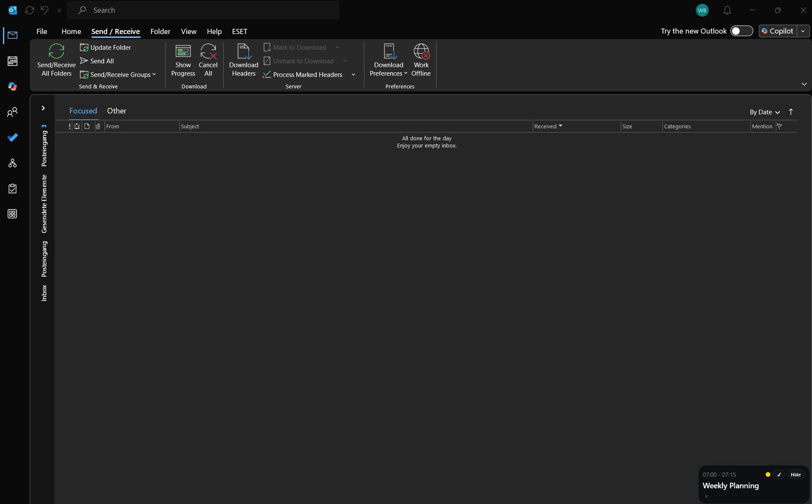This screenshot has height=504, width=812.
Task: Click Send/Receive All Folders
Action: click(57, 60)
